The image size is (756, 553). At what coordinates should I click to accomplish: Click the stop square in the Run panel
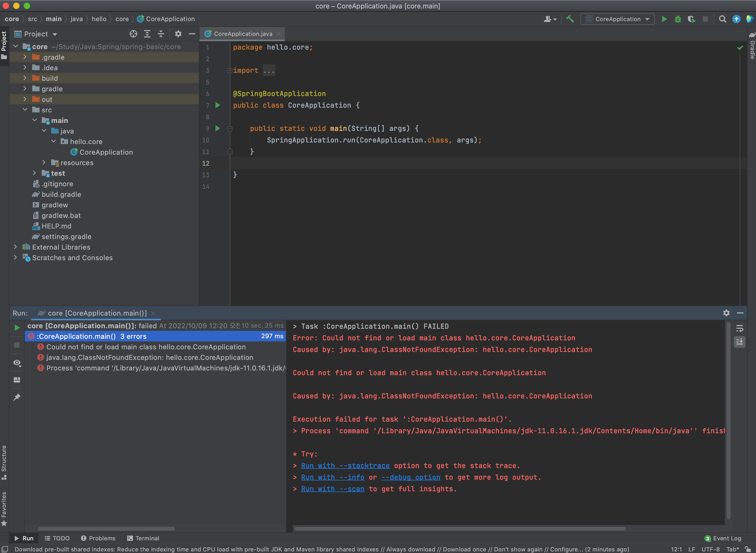pyautogui.click(x=17, y=345)
